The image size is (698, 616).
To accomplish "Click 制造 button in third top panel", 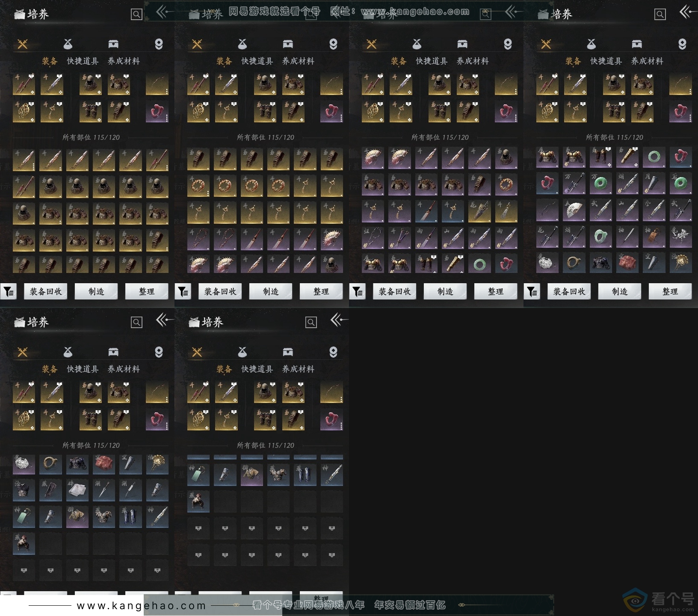I will pos(445,292).
